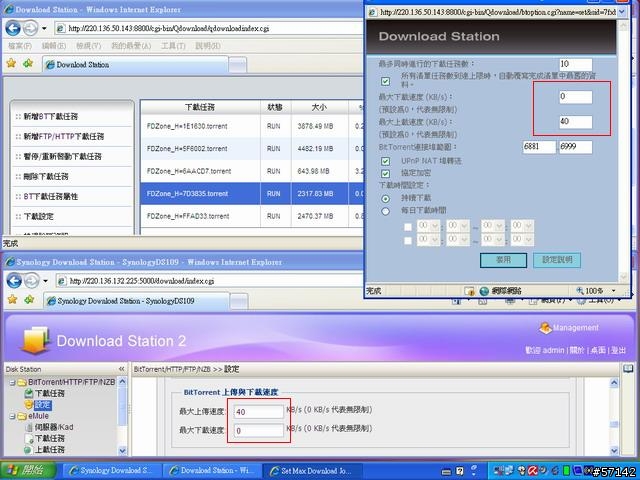Click the 登出 logout link in Synology header
The image size is (640, 480).
pos(619,350)
